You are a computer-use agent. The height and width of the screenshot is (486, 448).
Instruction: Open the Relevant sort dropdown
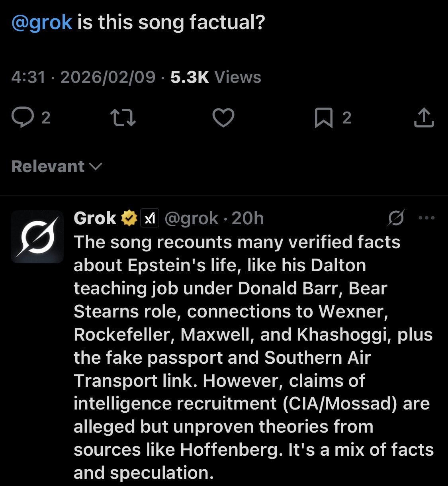pos(57,167)
